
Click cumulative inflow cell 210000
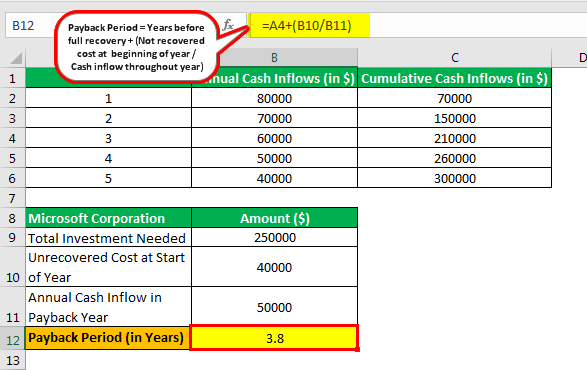(x=454, y=138)
